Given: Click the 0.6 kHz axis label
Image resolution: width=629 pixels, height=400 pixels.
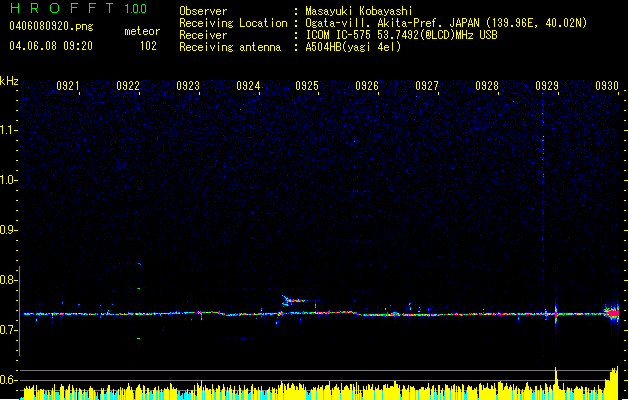Looking at the screenshot, I should pyautogui.click(x=8, y=380).
